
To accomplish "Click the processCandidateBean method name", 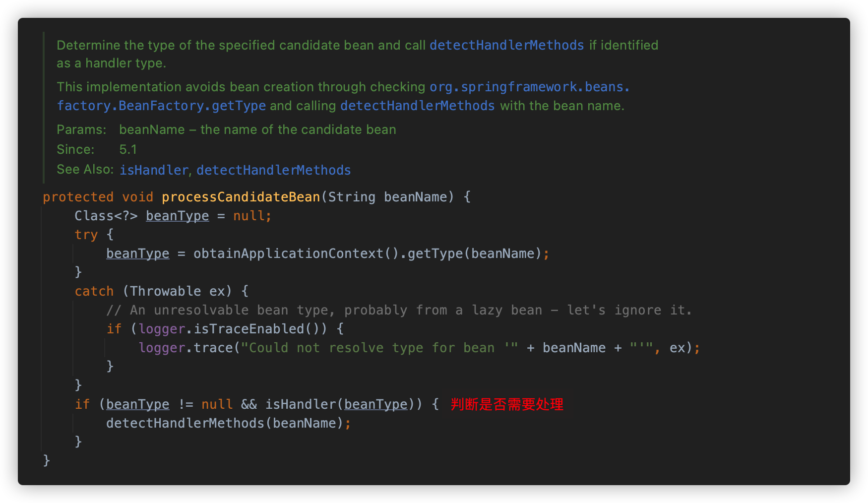I will coord(241,197).
